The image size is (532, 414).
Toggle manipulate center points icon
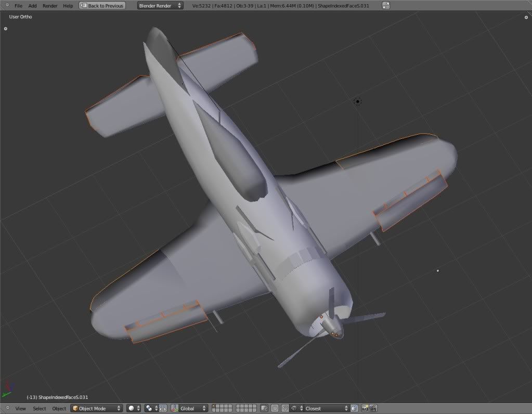coord(163,408)
